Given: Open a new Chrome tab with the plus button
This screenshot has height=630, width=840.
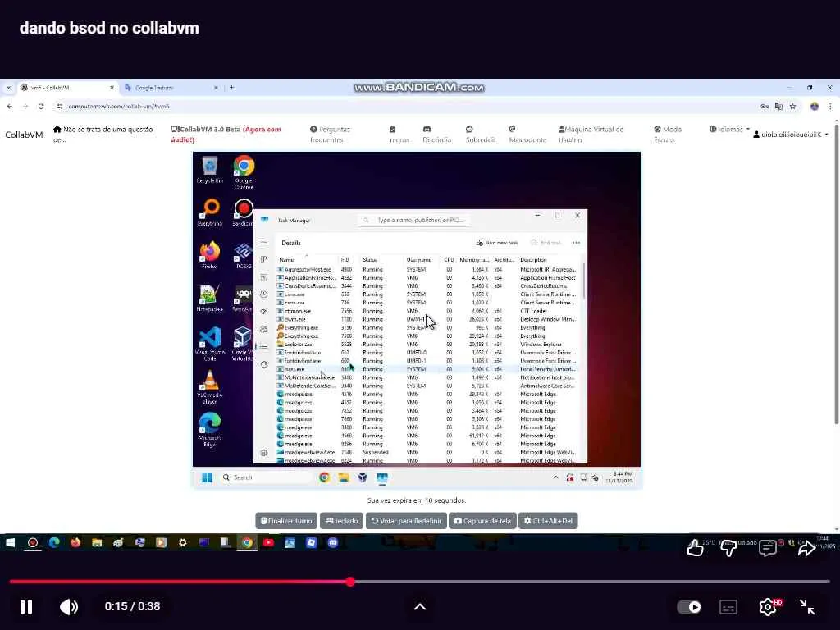Looking at the screenshot, I should coord(231,87).
